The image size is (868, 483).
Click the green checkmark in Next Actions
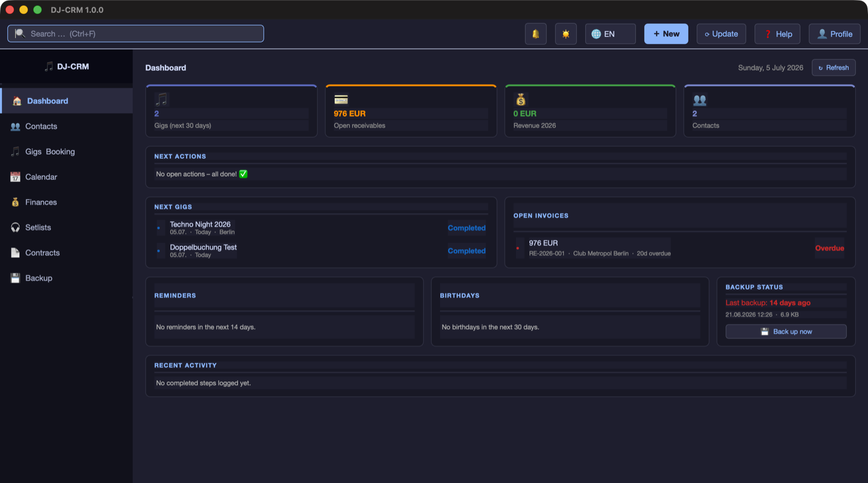point(243,174)
